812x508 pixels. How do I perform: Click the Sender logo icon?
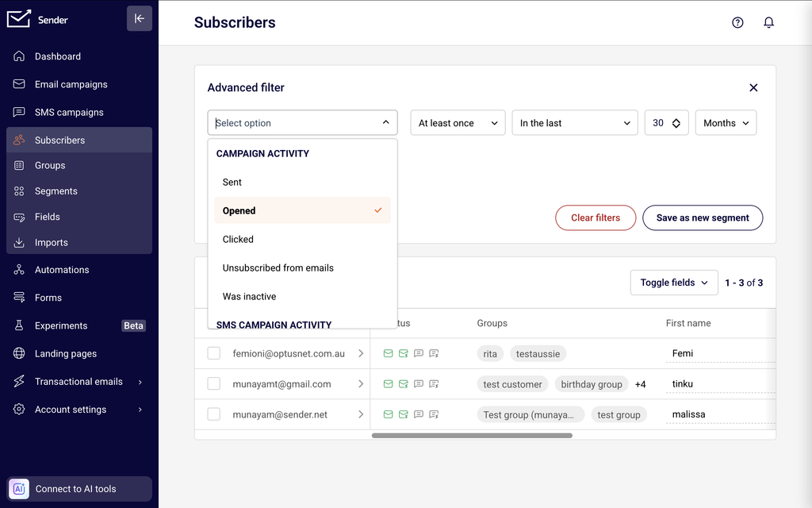pyautogui.click(x=19, y=19)
